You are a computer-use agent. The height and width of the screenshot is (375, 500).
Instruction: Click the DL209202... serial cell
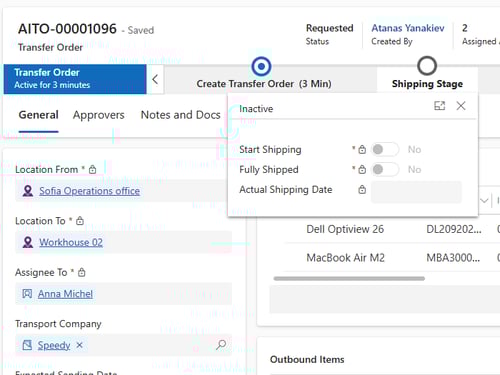coord(454,229)
